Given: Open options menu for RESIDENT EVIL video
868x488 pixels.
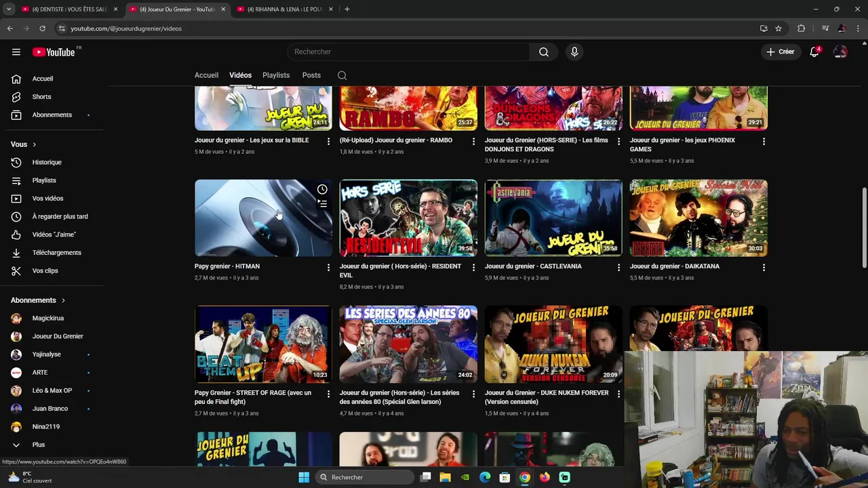Looking at the screenshot, I should point(474,268).
